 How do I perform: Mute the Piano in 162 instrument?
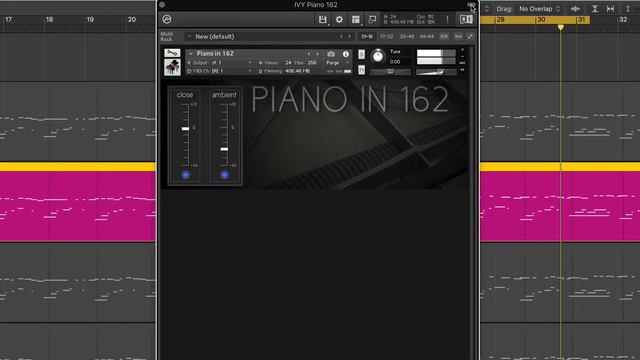click(x=362, y=70)
